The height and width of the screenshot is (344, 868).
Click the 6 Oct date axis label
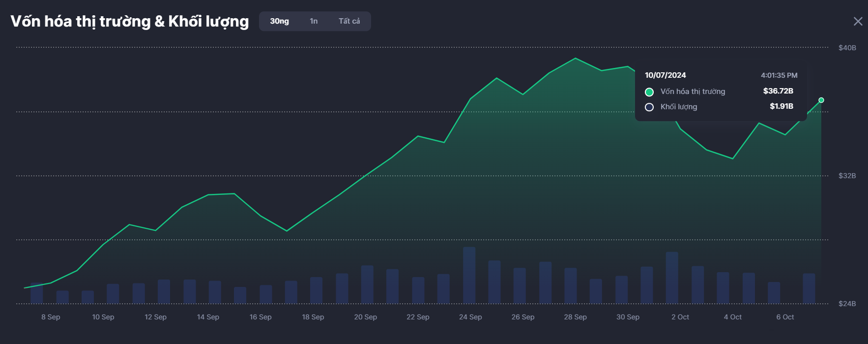pos(785,317)
